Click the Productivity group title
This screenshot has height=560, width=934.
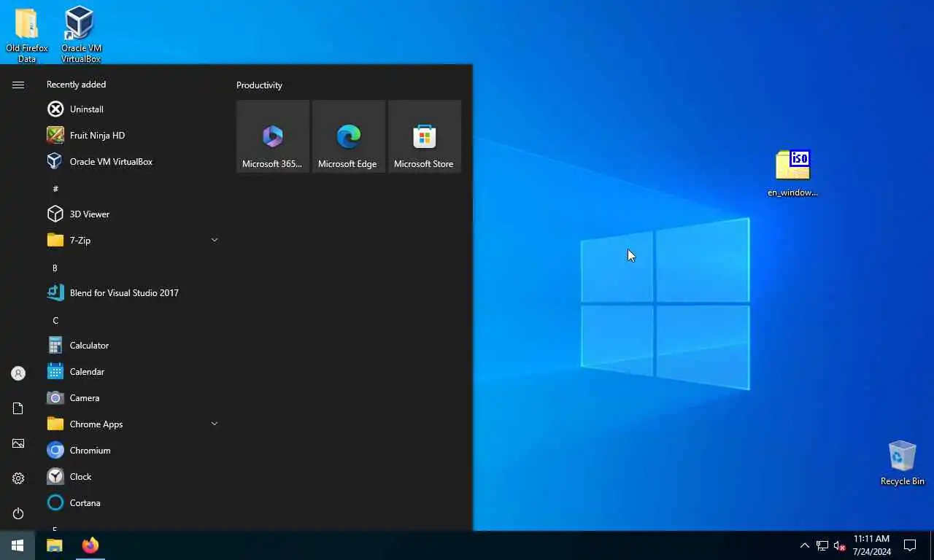[x=259, y=85]
